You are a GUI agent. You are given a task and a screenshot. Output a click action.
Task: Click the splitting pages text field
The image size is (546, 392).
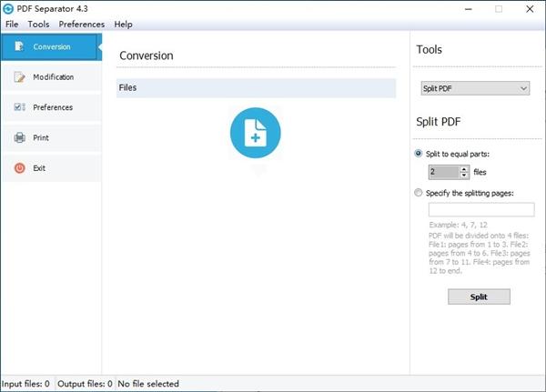481,209
